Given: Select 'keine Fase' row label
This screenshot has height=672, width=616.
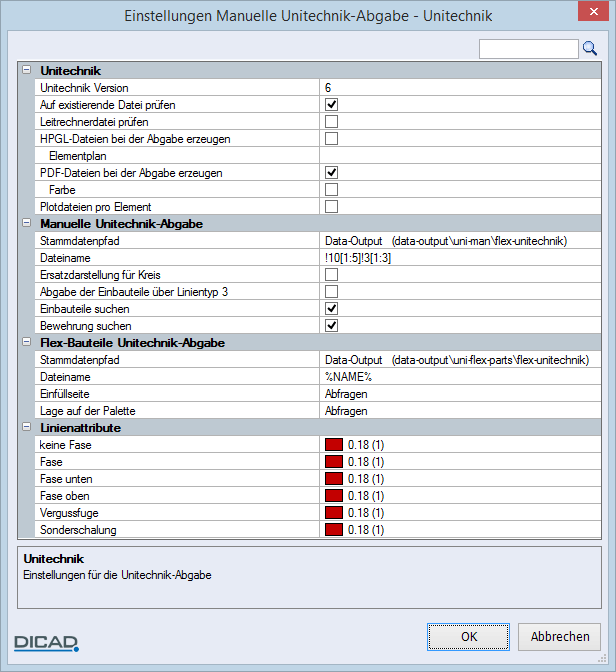Looking at the screenshot, I should click(65, 445).
